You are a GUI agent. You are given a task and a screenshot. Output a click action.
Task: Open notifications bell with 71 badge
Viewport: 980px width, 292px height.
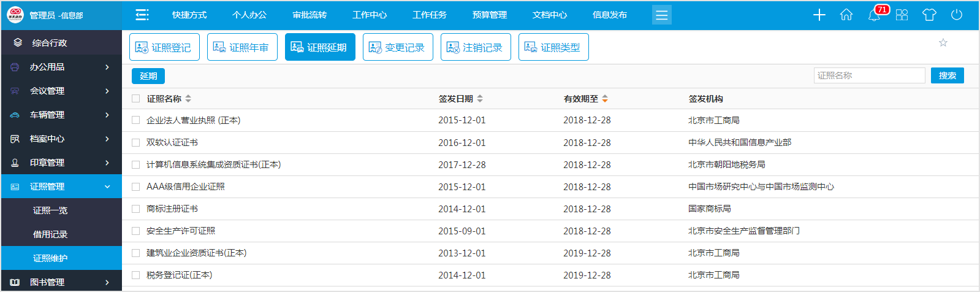875,15
